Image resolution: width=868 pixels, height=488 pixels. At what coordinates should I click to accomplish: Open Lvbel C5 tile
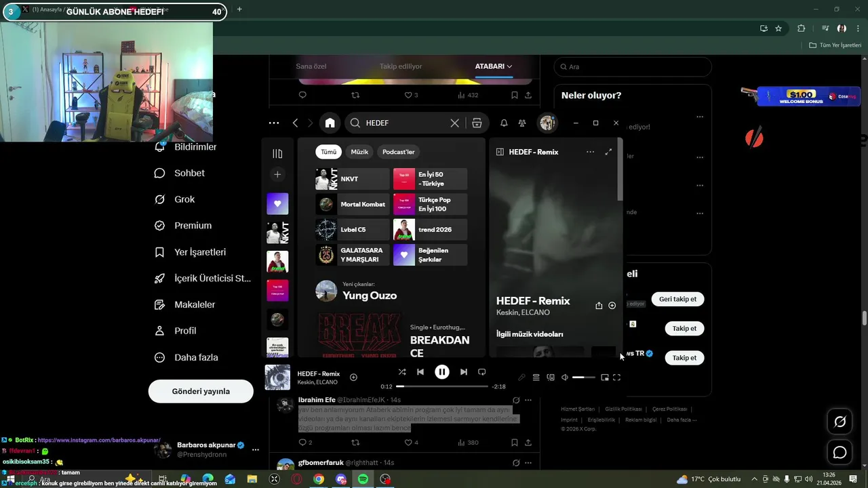point(353,230)
